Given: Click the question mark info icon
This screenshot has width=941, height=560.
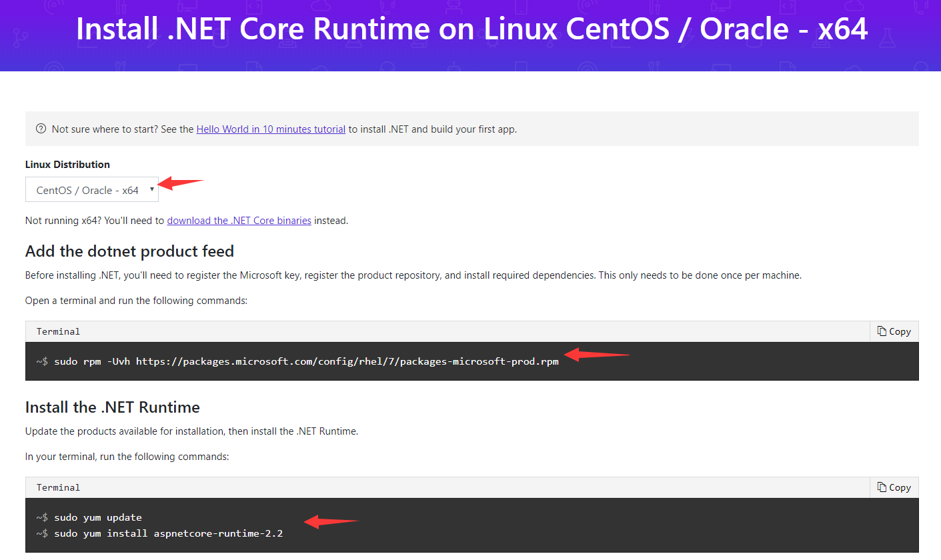Looking at the screenshot, I should point(41,129).
